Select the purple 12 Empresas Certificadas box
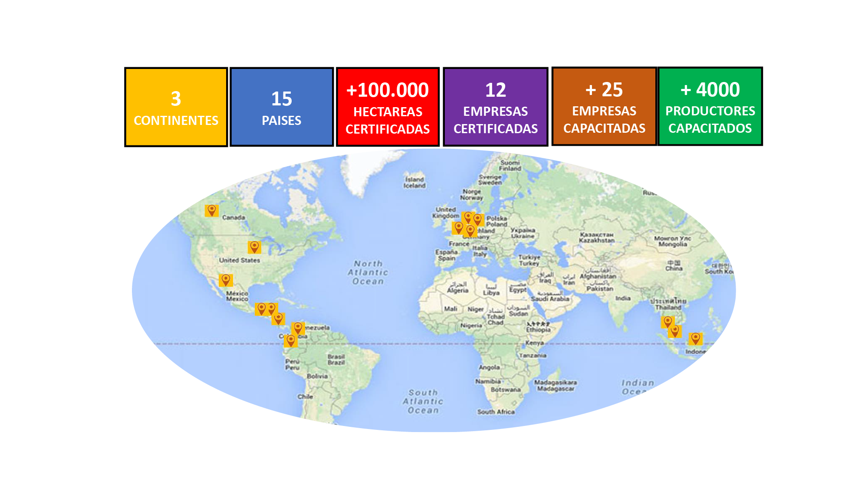The image size is (868, 488). click(x=496, y=107)
